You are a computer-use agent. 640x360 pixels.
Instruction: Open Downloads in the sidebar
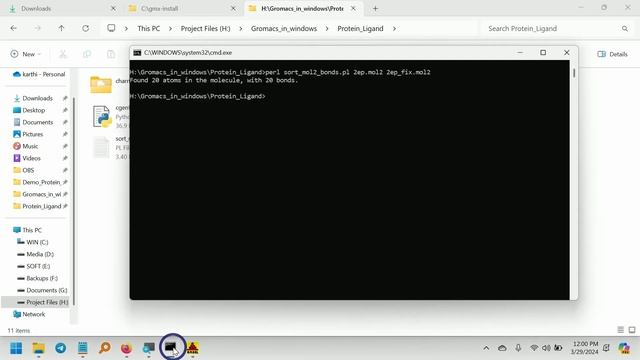click(x=38, y=98)
